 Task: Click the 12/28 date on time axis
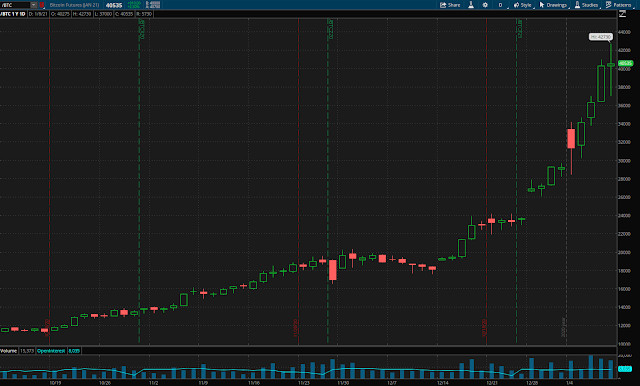pyautogui.click(x=531, y=383)
